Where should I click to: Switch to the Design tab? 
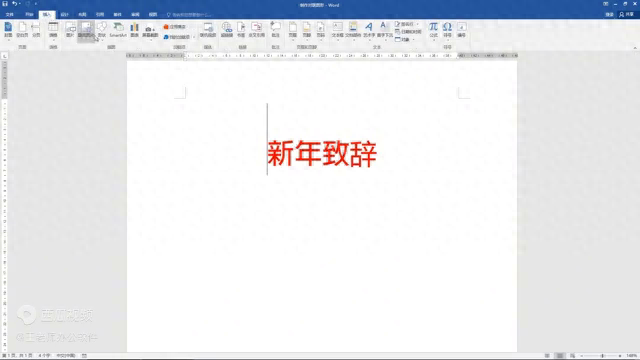coord(64,14)
